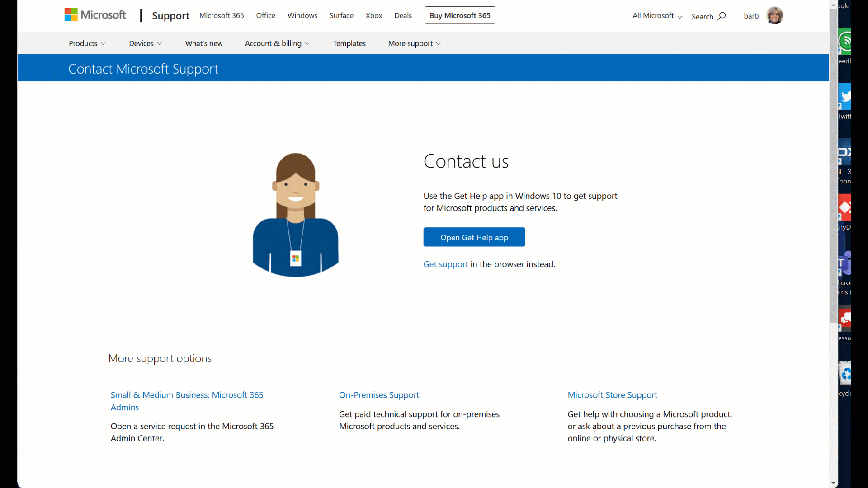The image size is (868, 488).
Task: Click the Microsoft logo
Action: coord(95,15)
